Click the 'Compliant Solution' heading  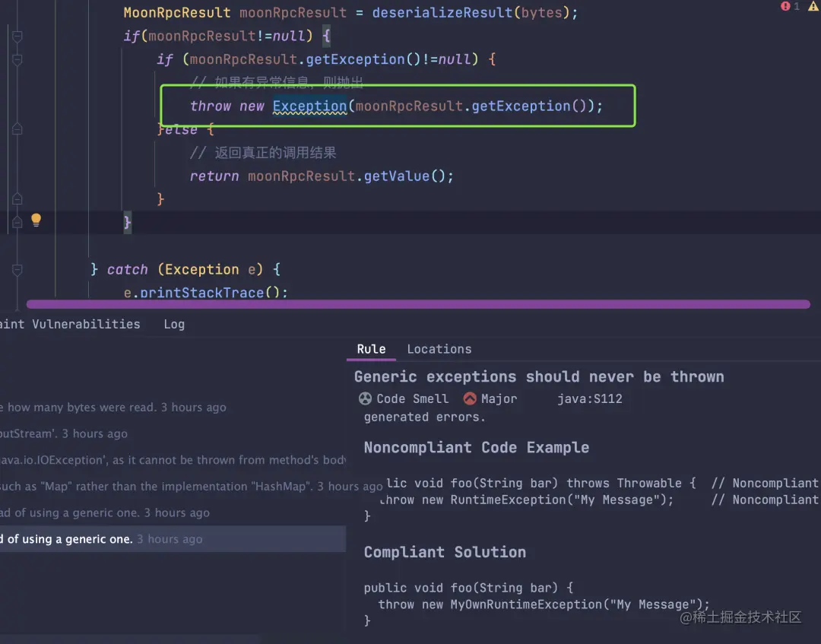[x=445, y=552]
